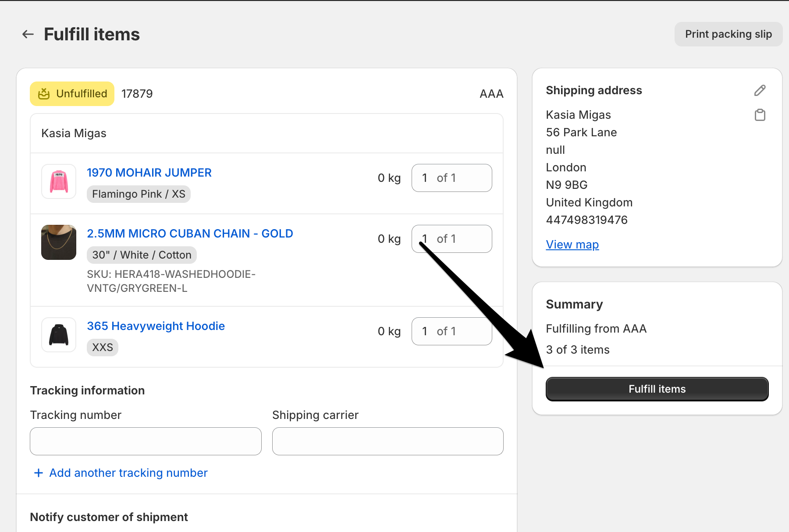Click 0 kg weight for Mohair Jumper
Image resolution: width=789 pixels, height=532 pixels.
click(x=389, y=178)
